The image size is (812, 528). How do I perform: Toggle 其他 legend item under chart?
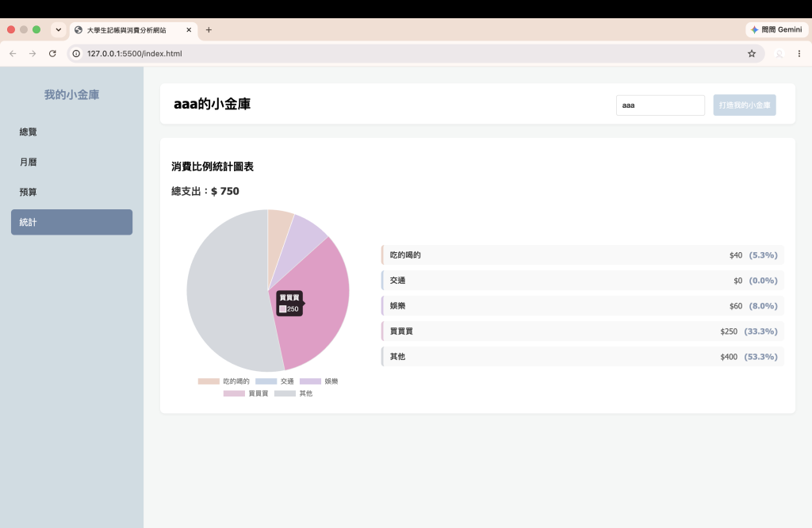293,393
